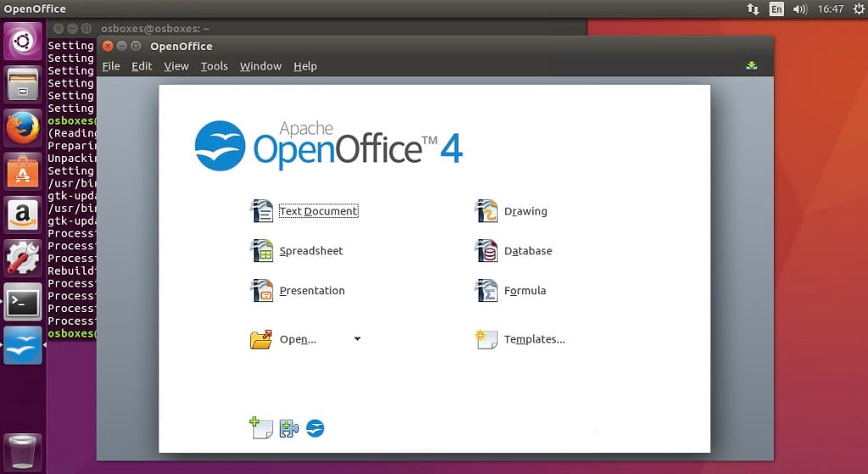Image resolution: width=868 pixels, height=474 pixels.
Task: Click the Drawing icon
Action: 486,211
